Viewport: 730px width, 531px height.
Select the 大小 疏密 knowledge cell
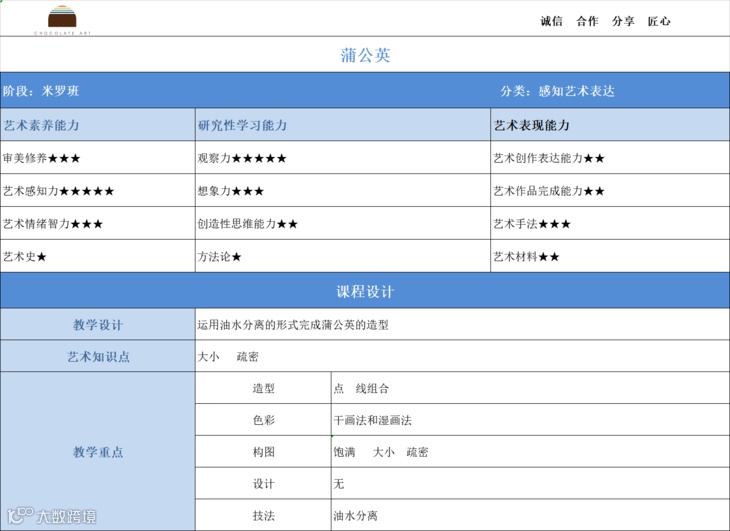[462, 356]
